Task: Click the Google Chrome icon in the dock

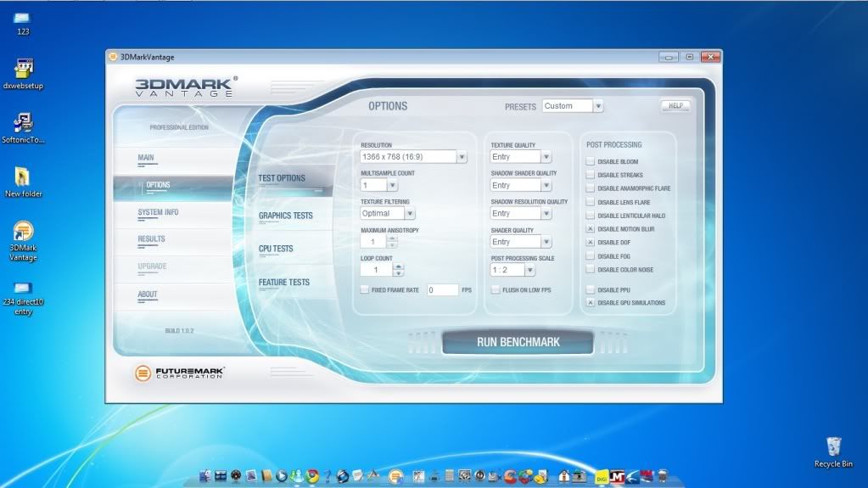Action: pyautogui.click(x=312, y=476)
